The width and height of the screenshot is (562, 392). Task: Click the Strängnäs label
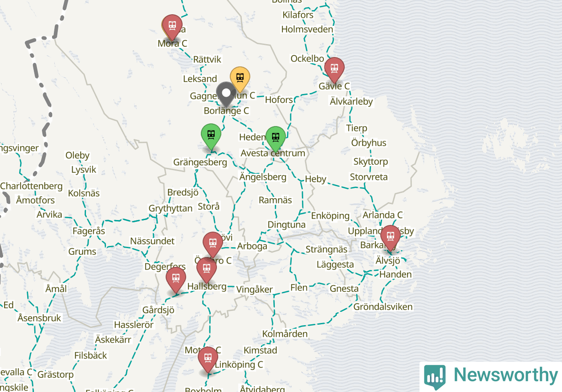click(326, 249)
